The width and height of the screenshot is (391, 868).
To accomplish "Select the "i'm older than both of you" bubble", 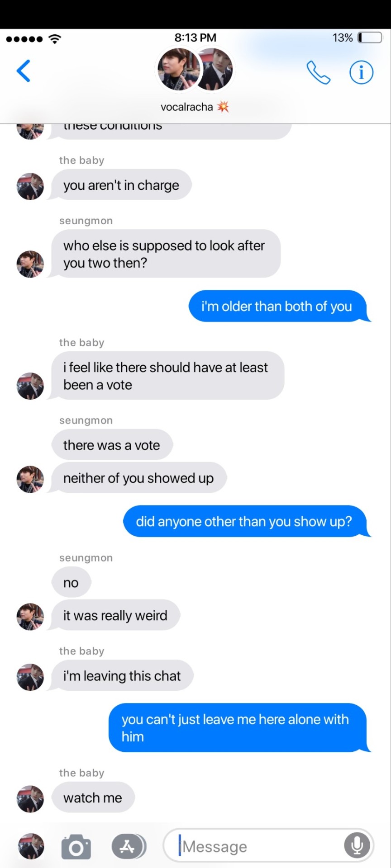I will coord(278,306).
